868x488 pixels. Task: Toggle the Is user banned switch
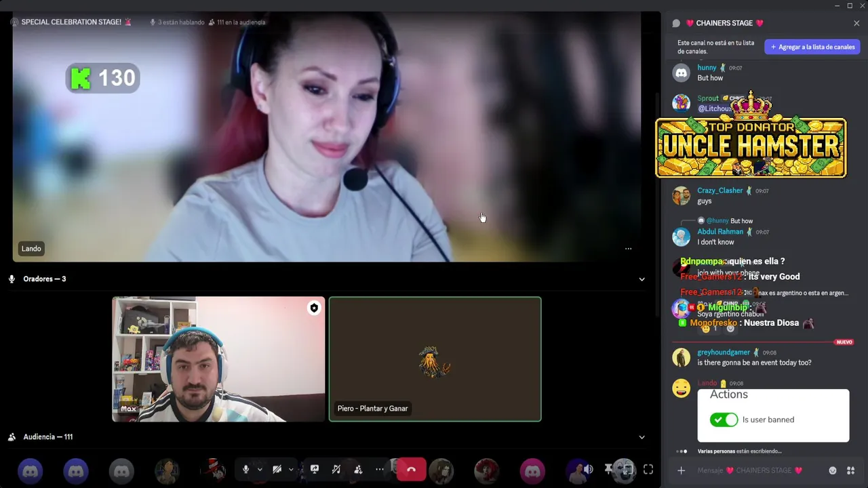coord(724,420)
